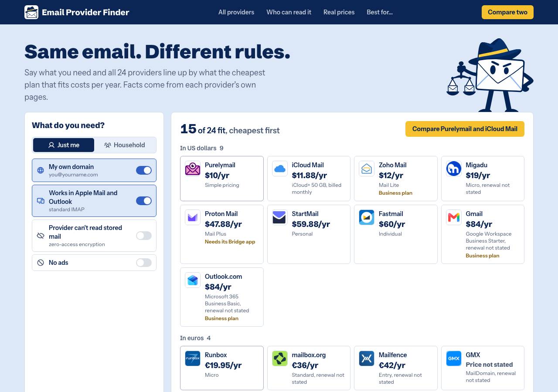
Task: Click the Email Provider Finder site title
Action: [85, 12]
